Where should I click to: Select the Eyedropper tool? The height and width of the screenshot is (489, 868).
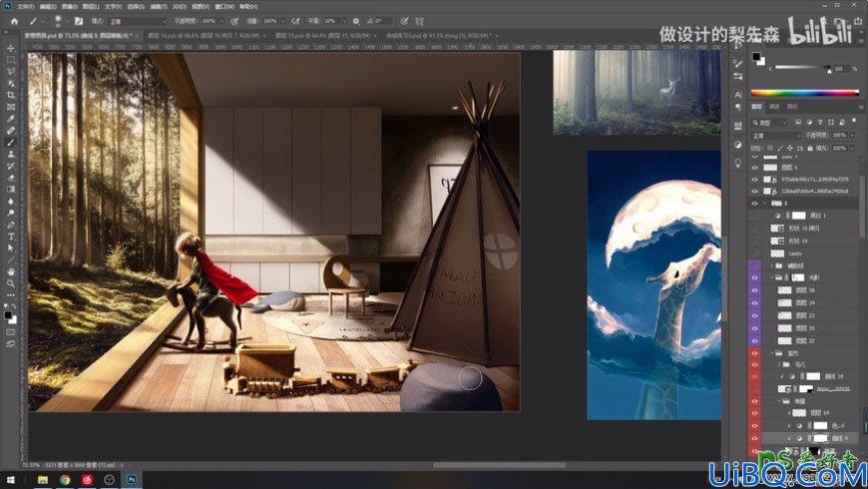coord(11,119)
